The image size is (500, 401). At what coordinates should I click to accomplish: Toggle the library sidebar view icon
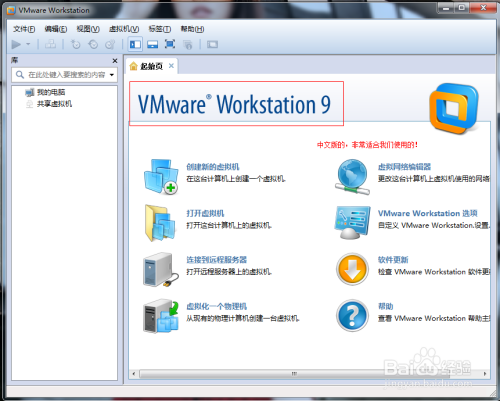point(135,44)
